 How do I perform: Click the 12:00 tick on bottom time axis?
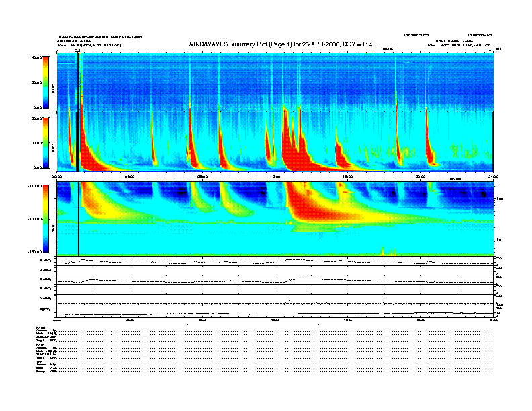(x=275, y=320)
